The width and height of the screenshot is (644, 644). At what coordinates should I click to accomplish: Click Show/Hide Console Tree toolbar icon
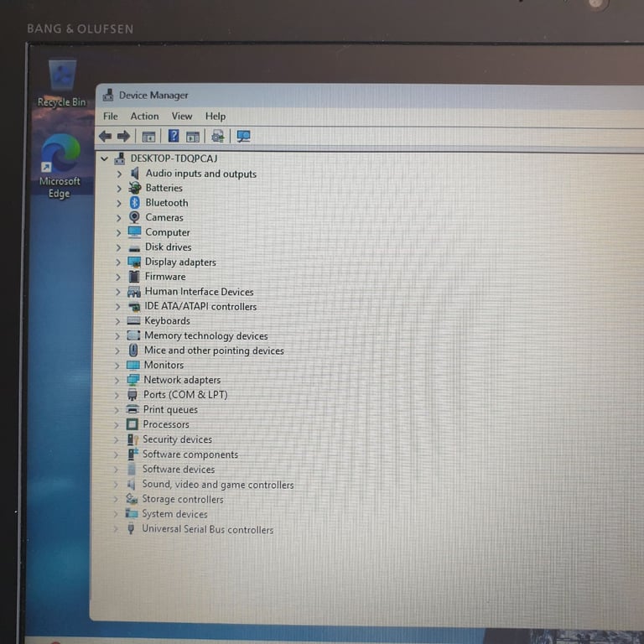pos(148,137)
